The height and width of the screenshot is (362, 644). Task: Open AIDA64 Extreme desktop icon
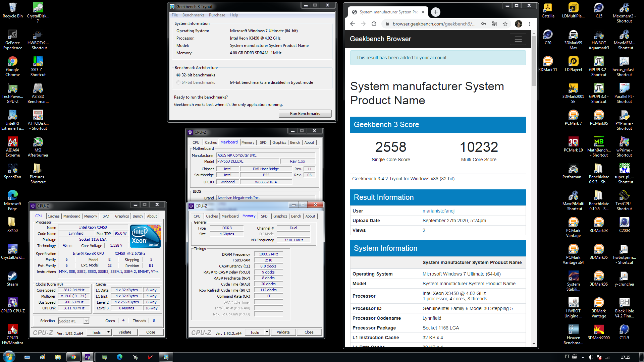coord(12,146)
